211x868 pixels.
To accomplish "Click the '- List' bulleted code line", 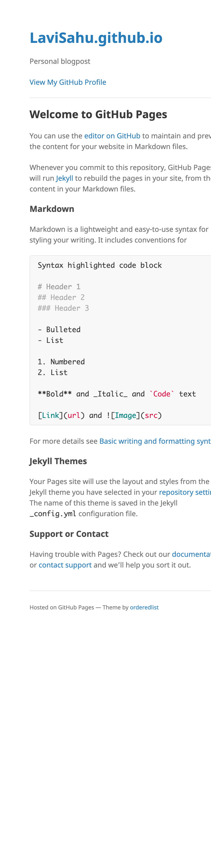I will pyautogui.click(x=50, y=340).
